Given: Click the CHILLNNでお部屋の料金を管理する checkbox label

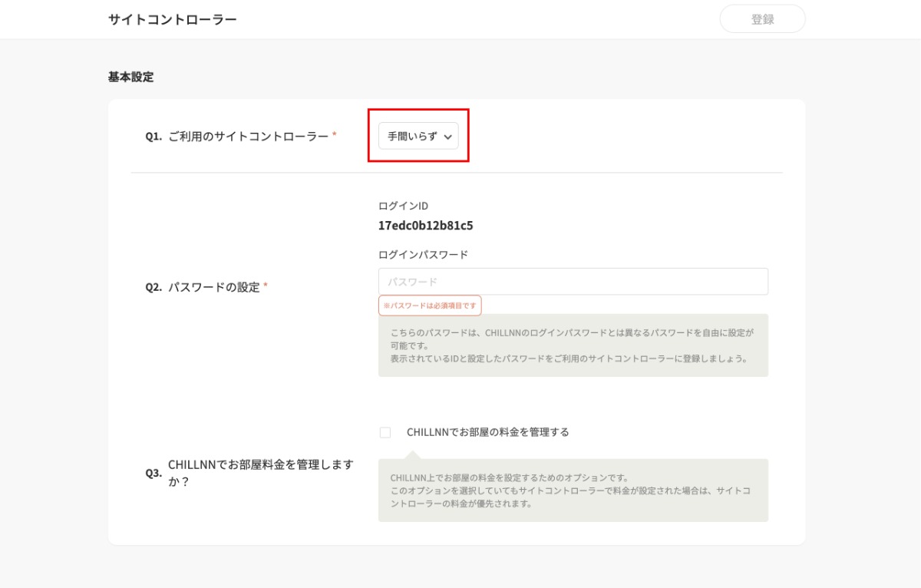Looking at the screenshot, I should pyautogui.click(x=488, y=432).
